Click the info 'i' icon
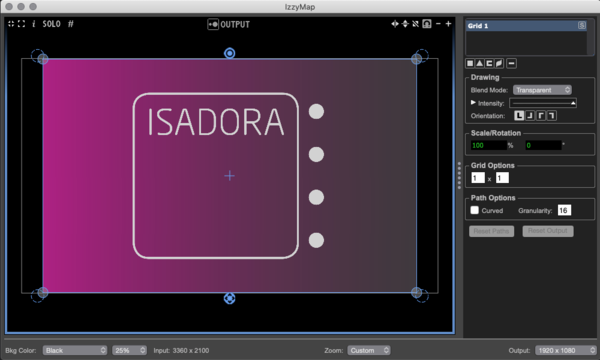 (x=34, y=24)
